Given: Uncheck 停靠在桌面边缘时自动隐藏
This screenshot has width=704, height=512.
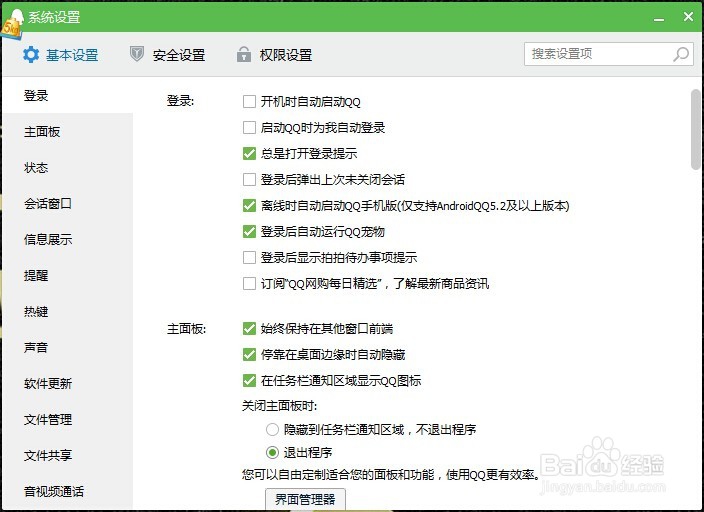Looking at the screenshot, I should coord(249,355).
